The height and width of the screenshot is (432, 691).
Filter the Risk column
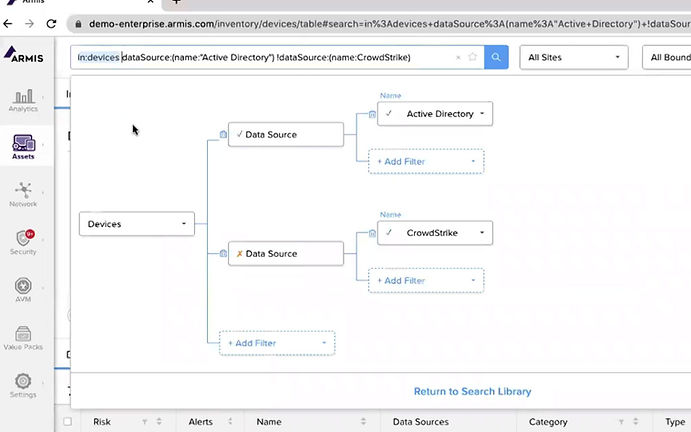145,422
